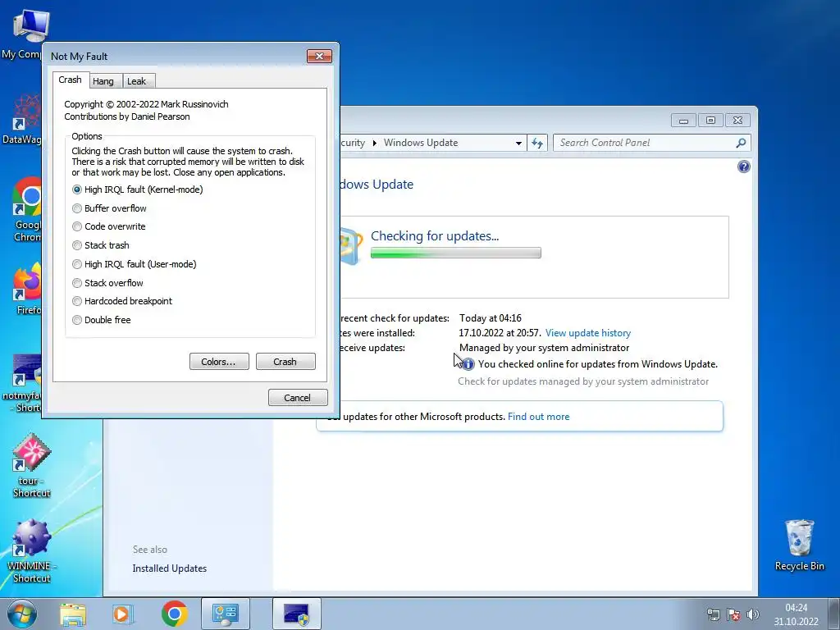Screen dimensions: 840x630
Task: Click the 'Today at 04:16' value
Action: [491, 318]
